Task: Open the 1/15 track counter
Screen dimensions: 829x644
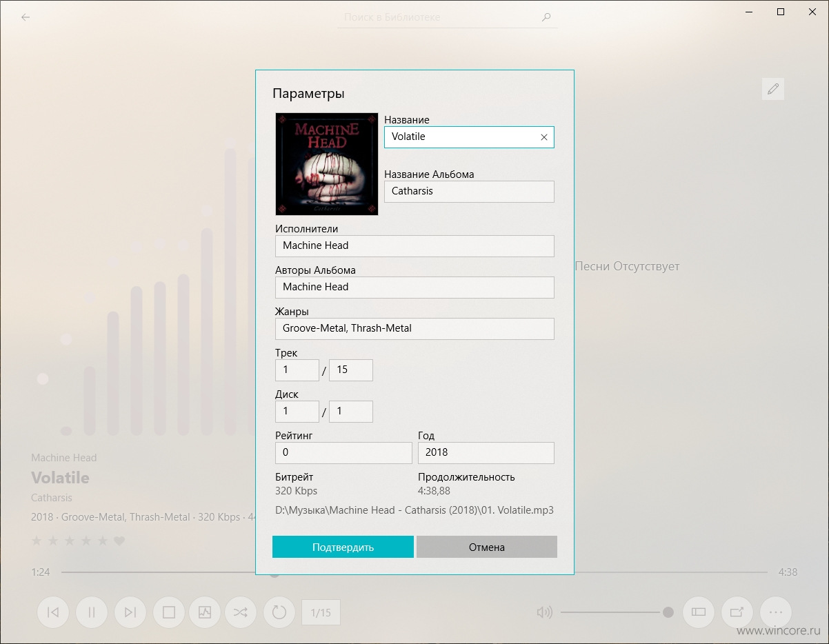Action: point(321,612)
